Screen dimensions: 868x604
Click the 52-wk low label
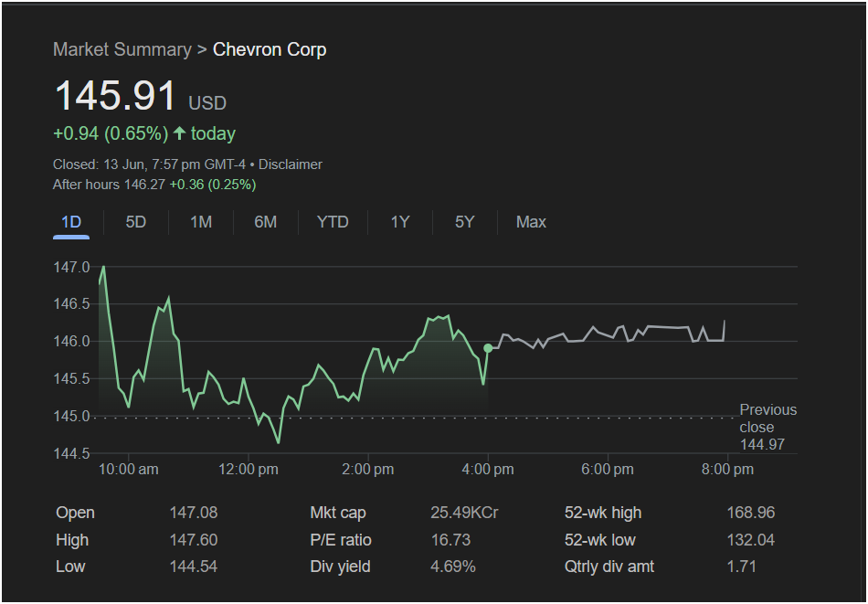pos(600,540)
